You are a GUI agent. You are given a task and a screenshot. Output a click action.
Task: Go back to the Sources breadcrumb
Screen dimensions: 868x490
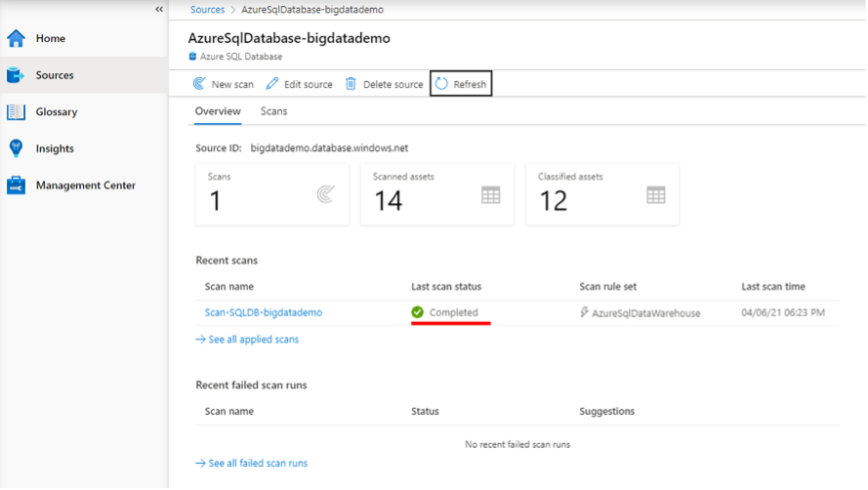point(208,10)
